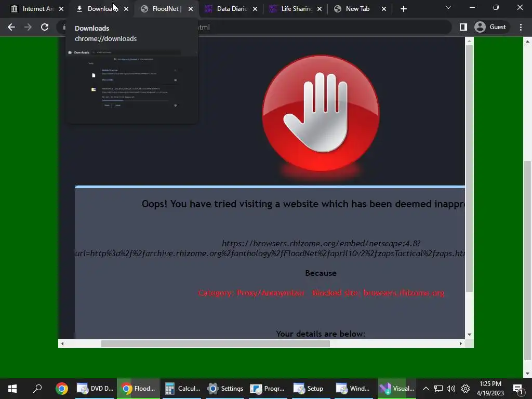
Task: Reload the current page
Action: pos(45,27)
